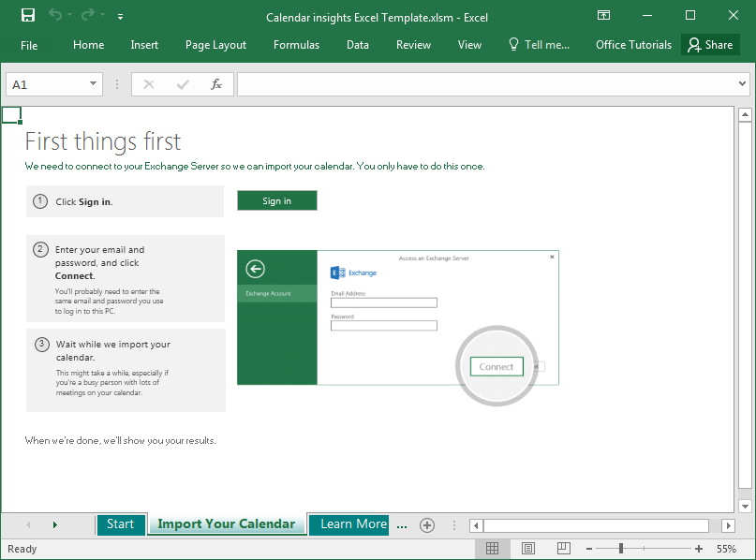The width and height of the screenshot is (756, 560).
Task: Click the Save icon in Quick Access Toolbar
Action: point(26,16)
